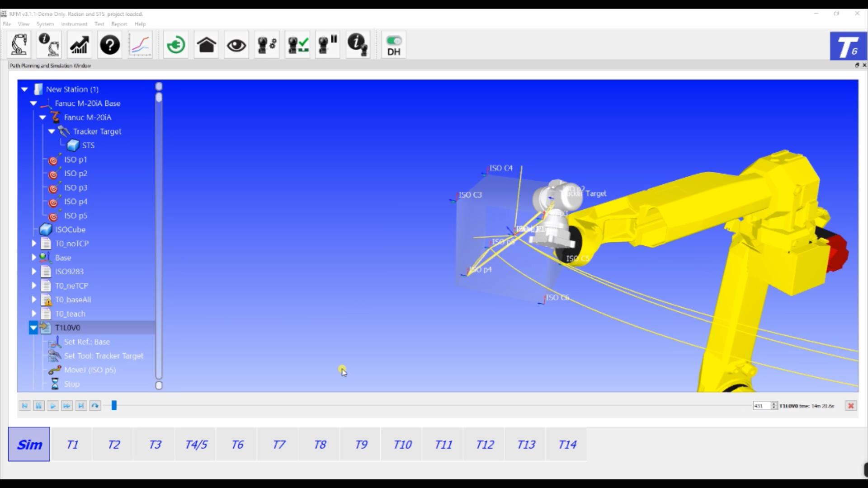
Task: Switch to the Sim tab
Action: pyautogui.click(x=29, y=445)
